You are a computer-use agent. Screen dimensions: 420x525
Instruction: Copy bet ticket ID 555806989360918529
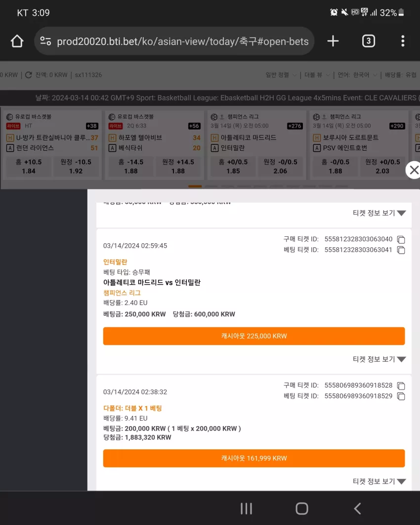(x=401, y=396)
